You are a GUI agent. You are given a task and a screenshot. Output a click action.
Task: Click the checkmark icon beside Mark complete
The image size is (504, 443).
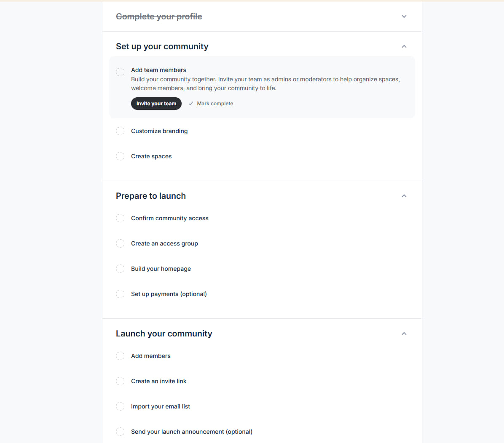(x=191, y=104)
